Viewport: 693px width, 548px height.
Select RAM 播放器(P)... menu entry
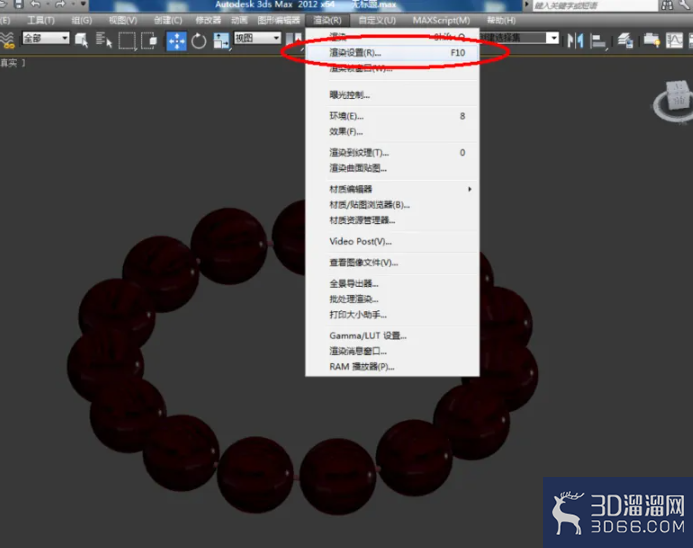392,367
